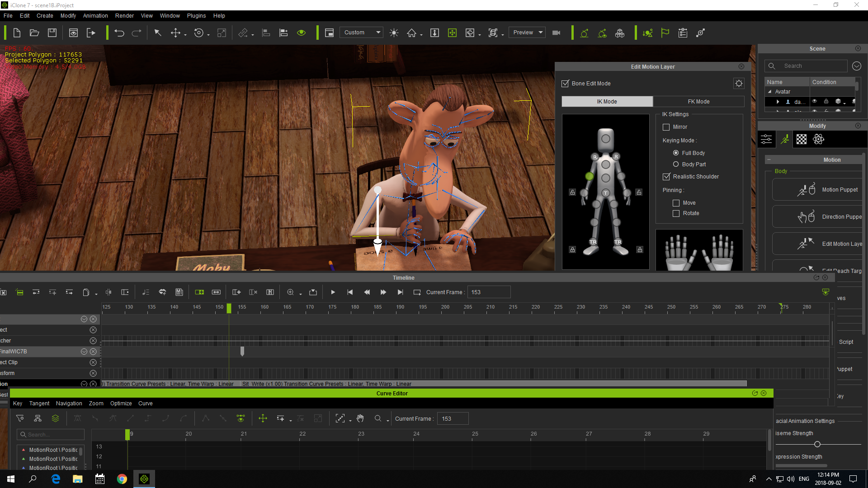The width and height of the screenshot is (868, 488).
Task: Open dropdown arrow beside the Home view icon
Action: (421, 35)
